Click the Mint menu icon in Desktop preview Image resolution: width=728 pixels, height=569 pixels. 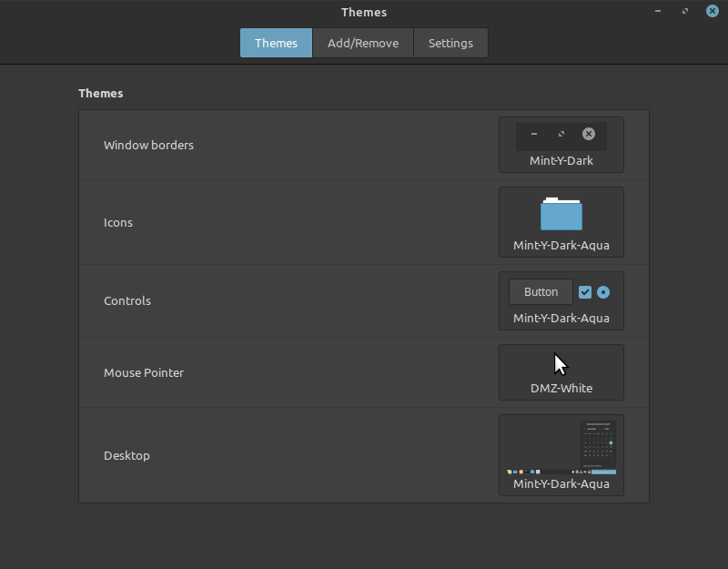(x=510, y=472)
